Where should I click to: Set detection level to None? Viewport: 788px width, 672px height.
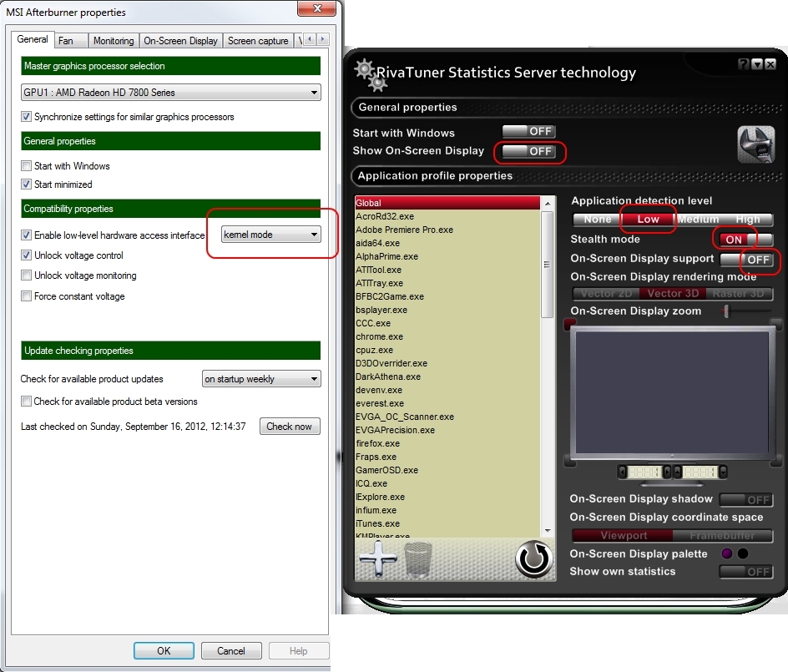[597, 220]
